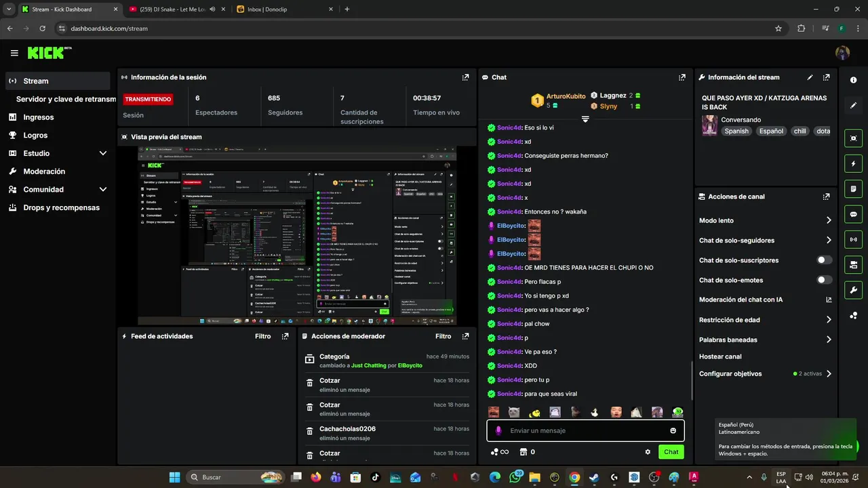Viewport: 868px width, 488px height.
Task: Open chat settings gear icon
Action: tap(648, 452)
